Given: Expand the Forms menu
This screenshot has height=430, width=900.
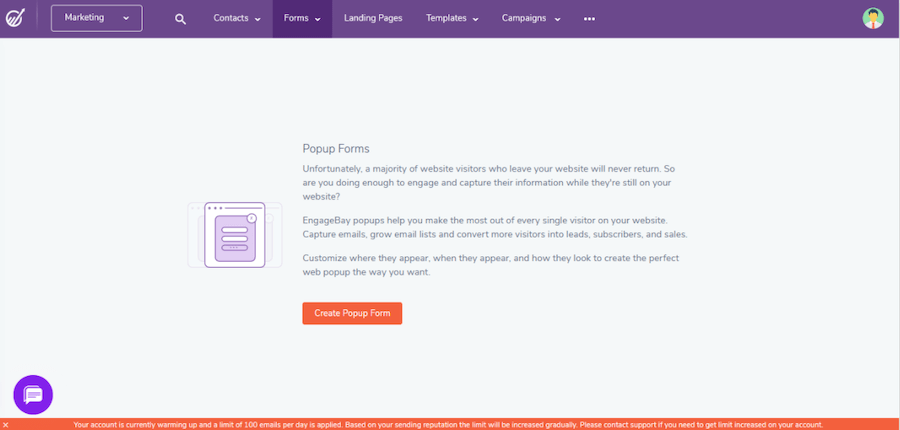Looking at the screenshot, I should pyautogui.click(x=302, y=19).
